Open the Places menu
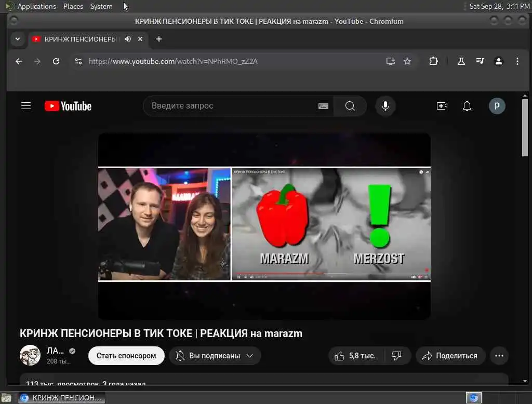 [x=73, y=6]
